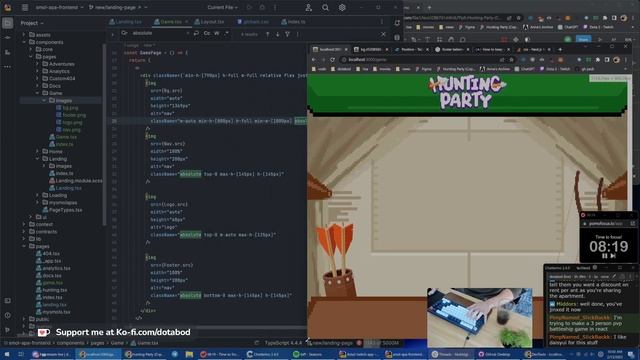The height and width of the screenshot is (360, 640).
Task: Click TypeScript 4.4.4 in the status bar
Action: click(x=282, y=343)
